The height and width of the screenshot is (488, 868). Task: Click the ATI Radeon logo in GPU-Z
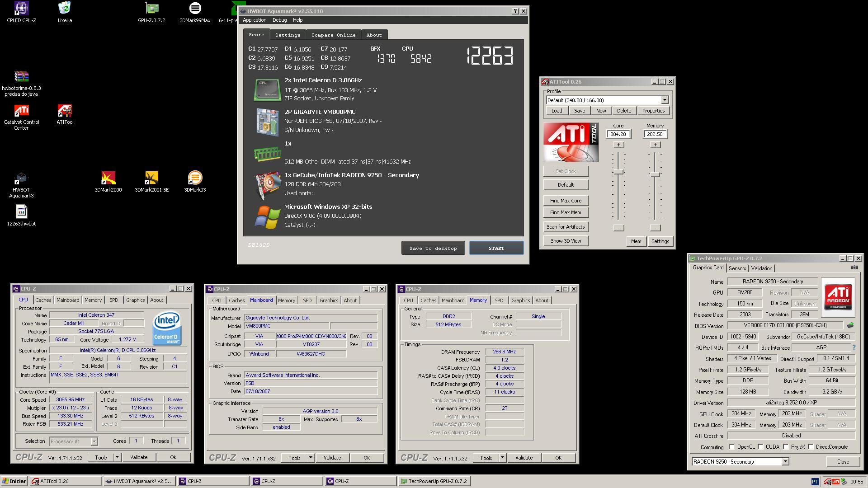838,297
